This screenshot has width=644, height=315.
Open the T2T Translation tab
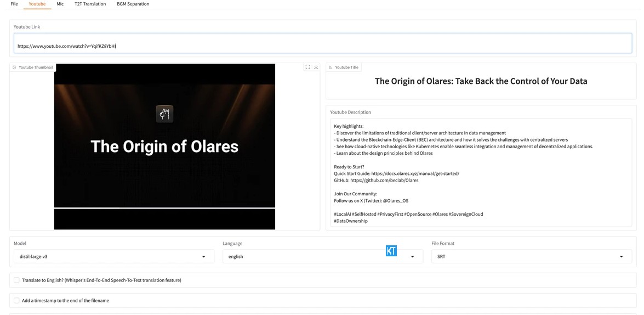[x=90, y=4]
